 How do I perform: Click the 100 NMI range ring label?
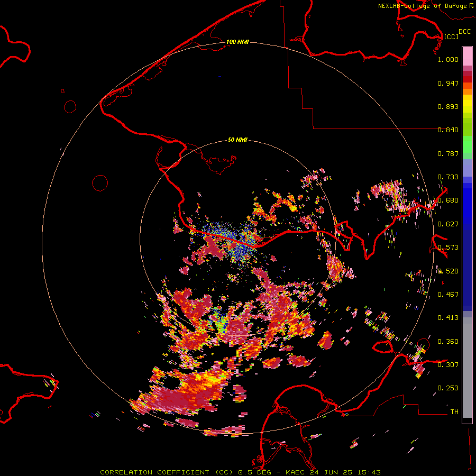coord(237,42)
